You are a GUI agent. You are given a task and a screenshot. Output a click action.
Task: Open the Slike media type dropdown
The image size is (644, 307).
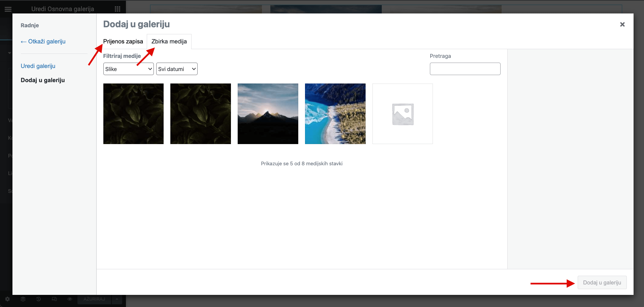128,69
